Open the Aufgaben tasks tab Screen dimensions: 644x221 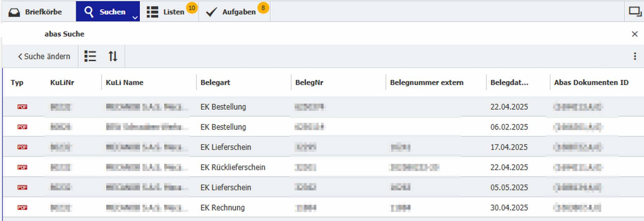[x=235, y=12]
